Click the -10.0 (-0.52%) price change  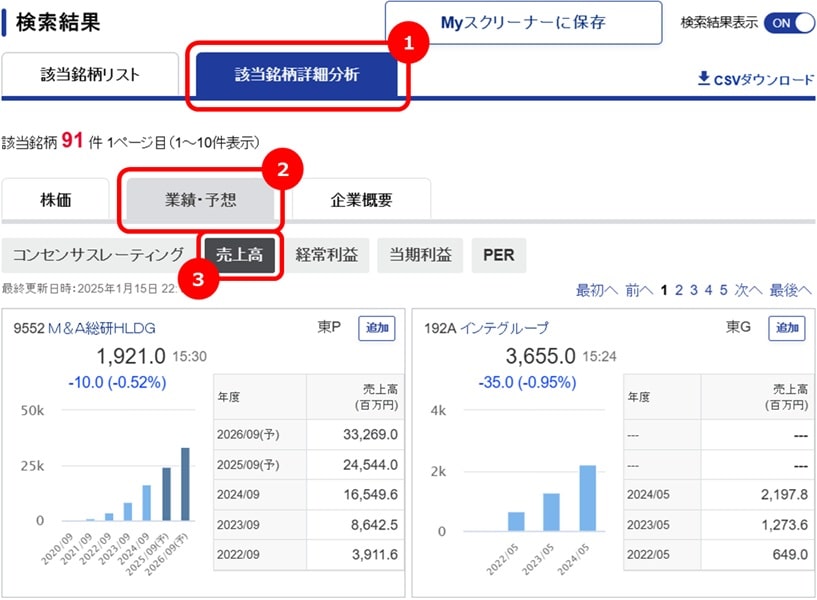(117, 383)
